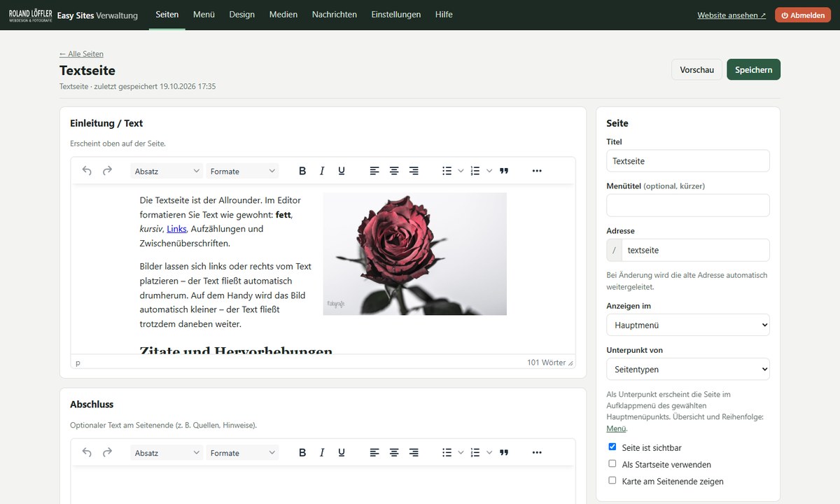840x504 pixels.
Task: Insert bullet list in Einleitung editor
Action: tap(447, 171)
